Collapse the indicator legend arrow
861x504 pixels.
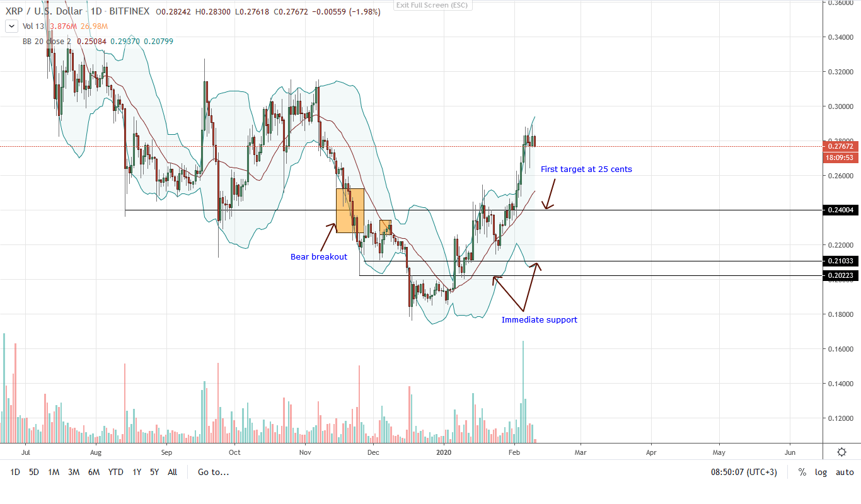click(11, 26)
